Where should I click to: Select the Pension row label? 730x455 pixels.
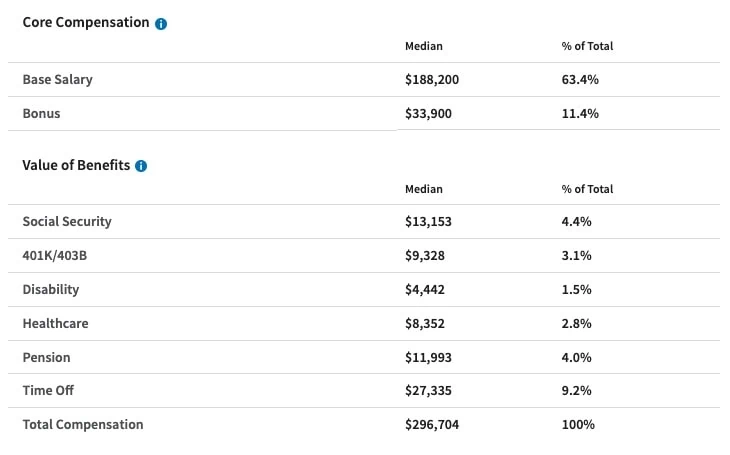click(x=46, y=357)
